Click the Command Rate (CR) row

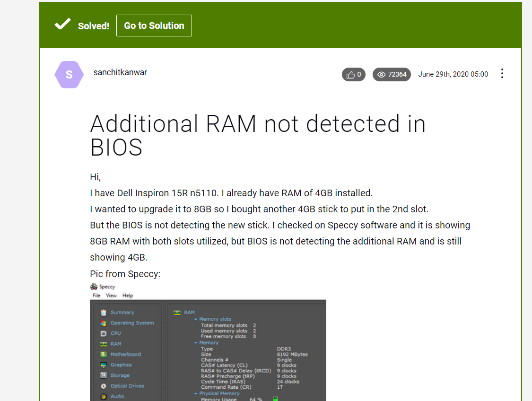(242, 387)
